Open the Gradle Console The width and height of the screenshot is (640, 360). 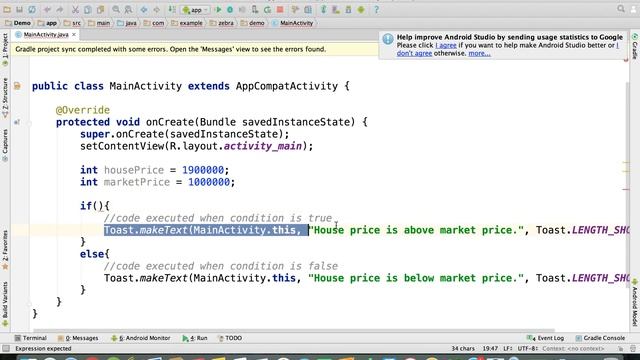point(600,338)
